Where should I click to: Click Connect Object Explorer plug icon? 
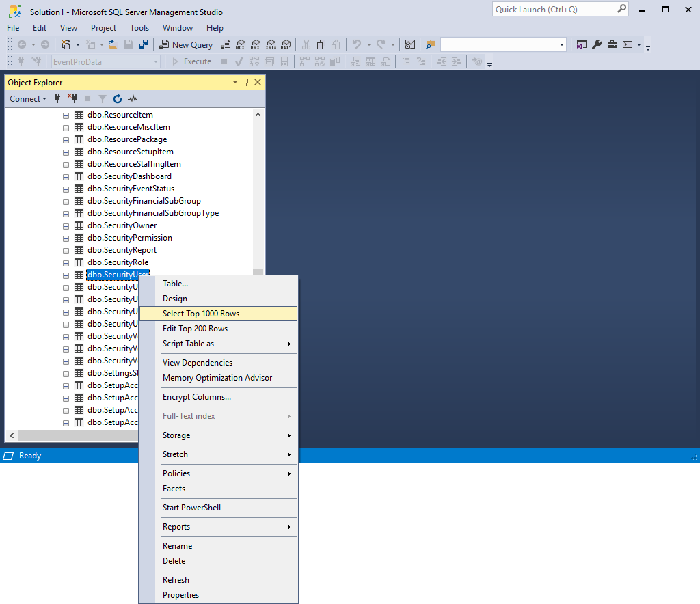pos(57,98)
